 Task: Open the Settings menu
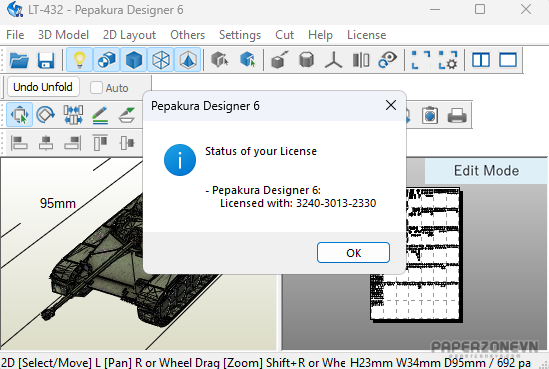click(x=240, y=35)
